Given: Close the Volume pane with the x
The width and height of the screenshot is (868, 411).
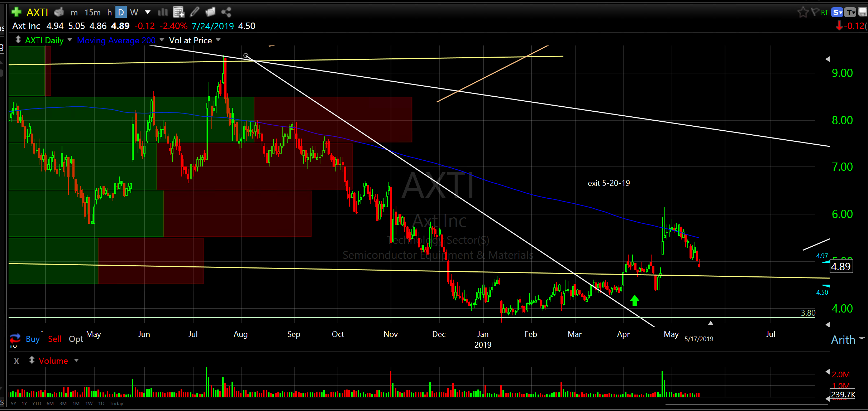Looking at the screenshot, I should (x=16, y=361).
